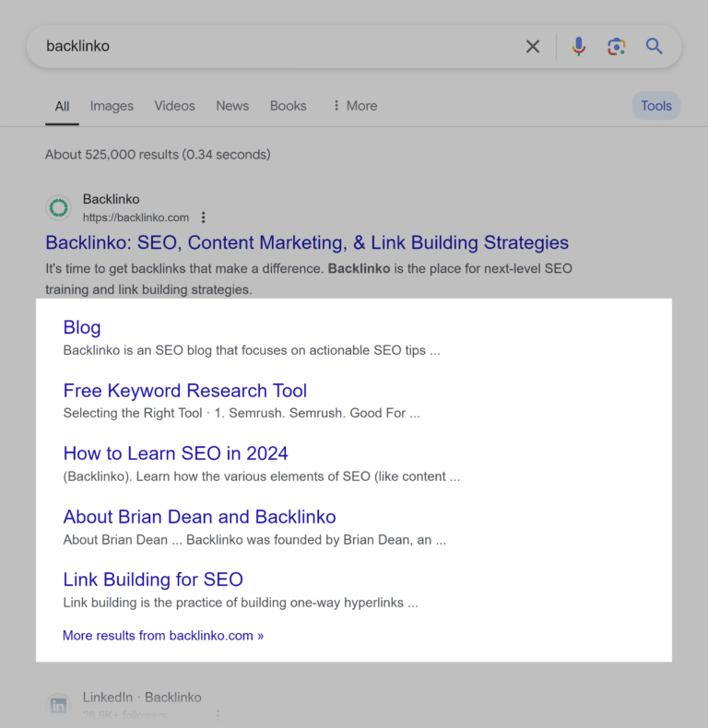Image resolution: width=708 pixels, height=728 pixels.
Task: Open the Blog sitelink
Action: point(82,328)
